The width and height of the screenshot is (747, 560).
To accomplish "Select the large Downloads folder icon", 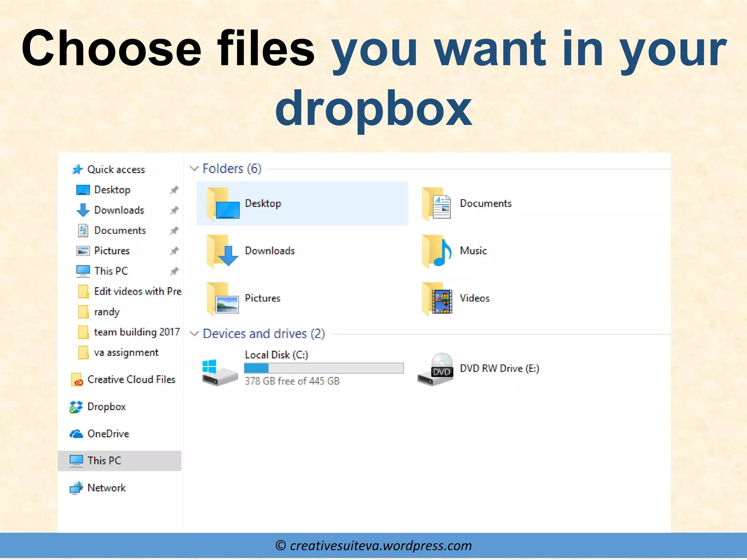I will point(222,251).
